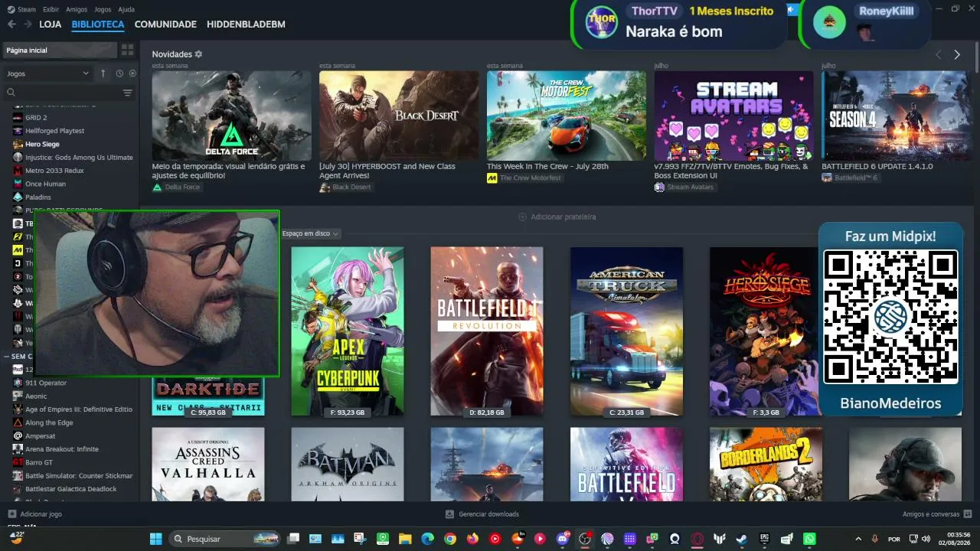Select the Assassin's Creed Valhalla cover

click(x=208, y=465)
